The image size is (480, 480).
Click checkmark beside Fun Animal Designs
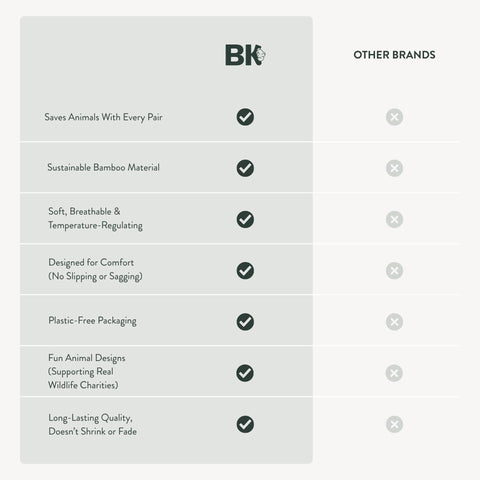(245, 373)
